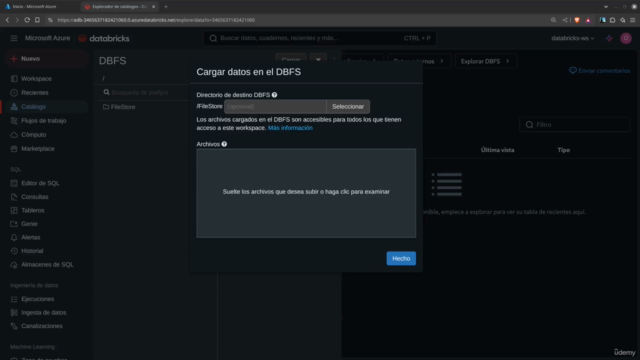Expand the Datos externos button
The width and height of the screenshot is (640, 360).
419,61
